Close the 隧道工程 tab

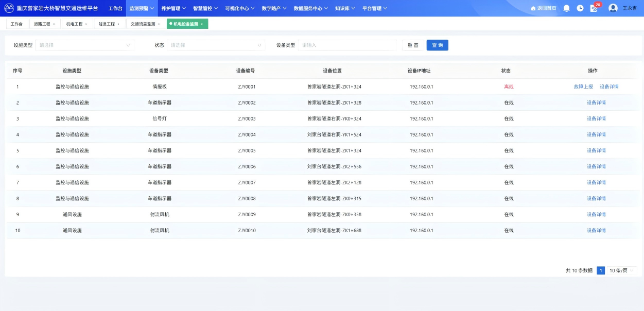118,24
